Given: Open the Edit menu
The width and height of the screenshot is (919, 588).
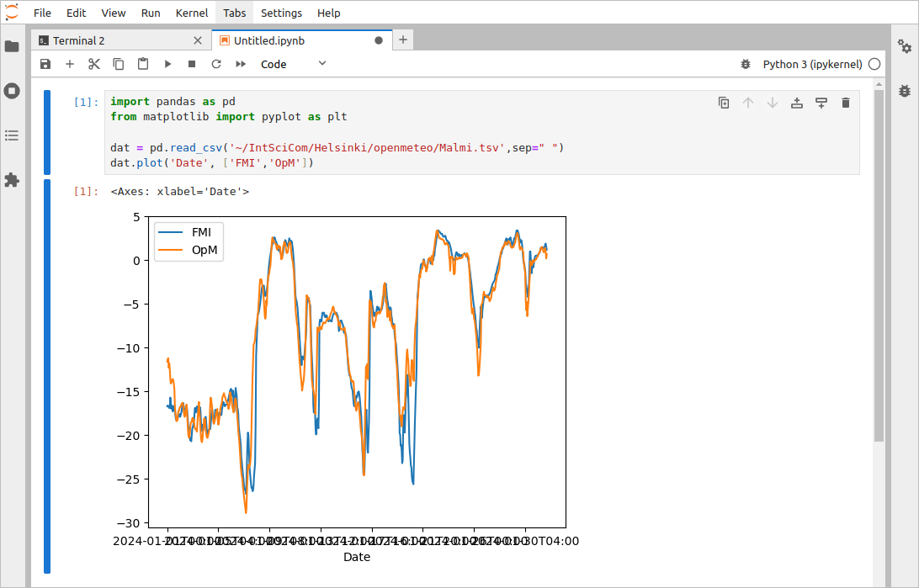Looking at the screenshot, I should [x=77, y=13].
